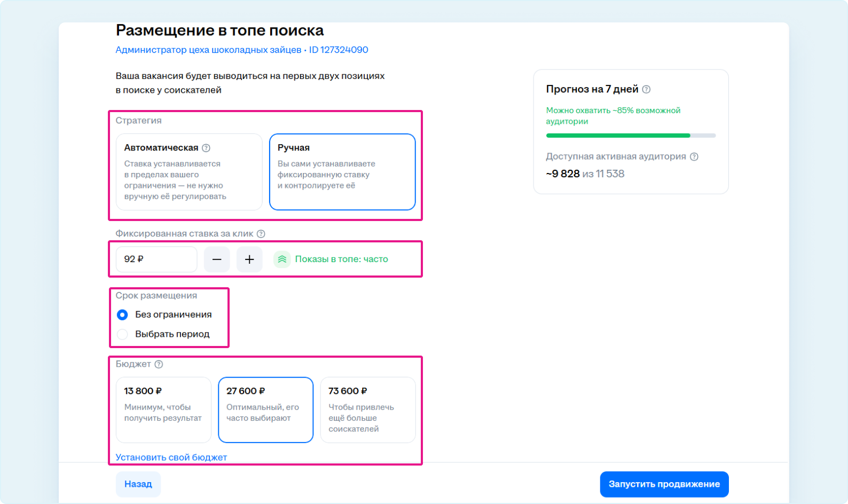Screen dimensions: 848x504
Task: Decrease bid with the minus button
Action: coord(217,259)
